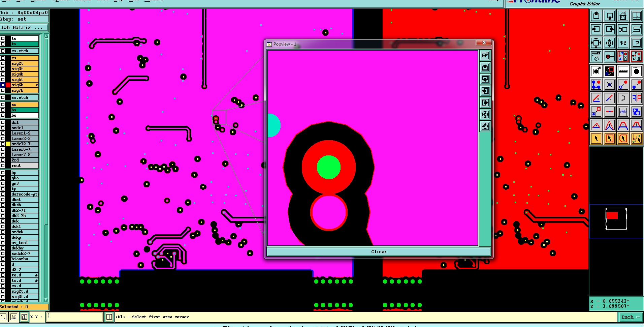The width and height of the screenshot is (644, 327).
Task: Click the layer list scroll up arrow
Action: click(46, 36)
